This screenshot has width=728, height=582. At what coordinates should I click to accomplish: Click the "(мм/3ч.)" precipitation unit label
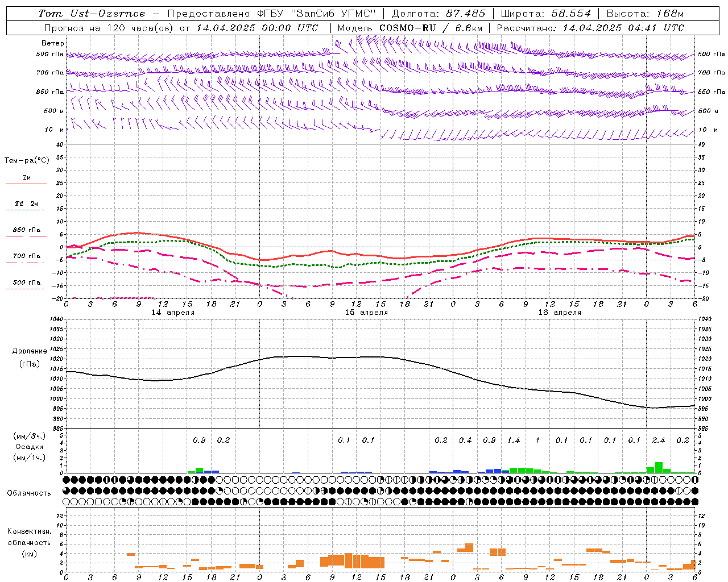30,436
